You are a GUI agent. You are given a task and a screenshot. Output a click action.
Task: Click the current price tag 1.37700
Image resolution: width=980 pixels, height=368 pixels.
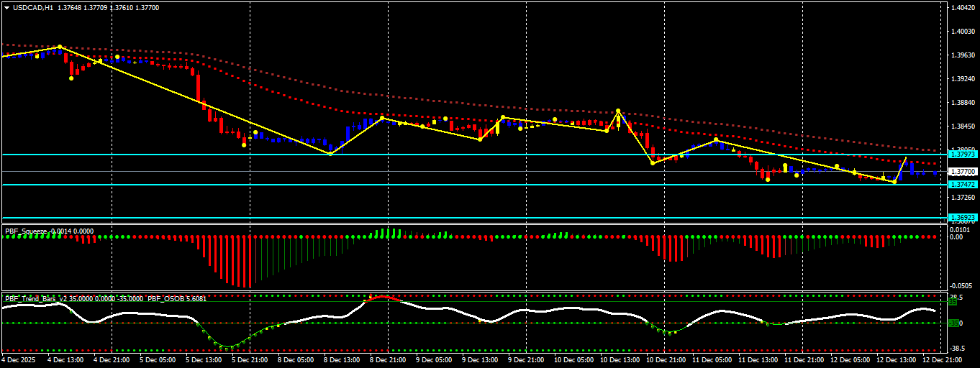pos(962,172)
